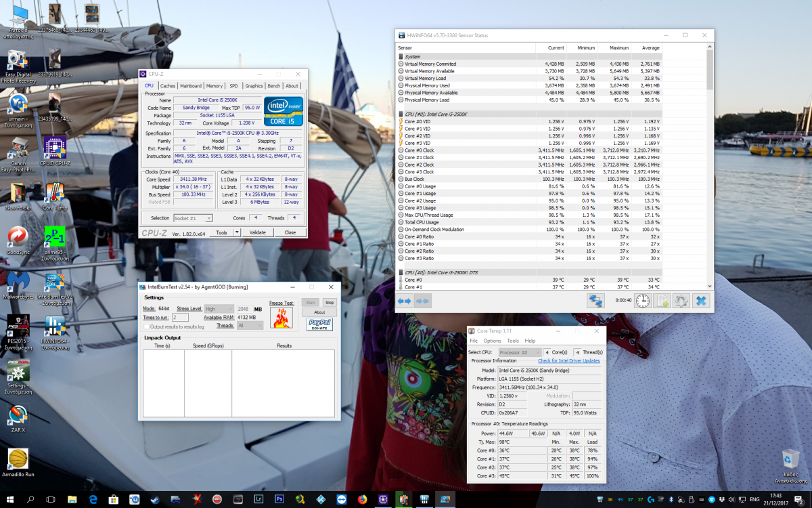Open Core Temp File menu
This screenshot has height=508, width=812.
474,341
